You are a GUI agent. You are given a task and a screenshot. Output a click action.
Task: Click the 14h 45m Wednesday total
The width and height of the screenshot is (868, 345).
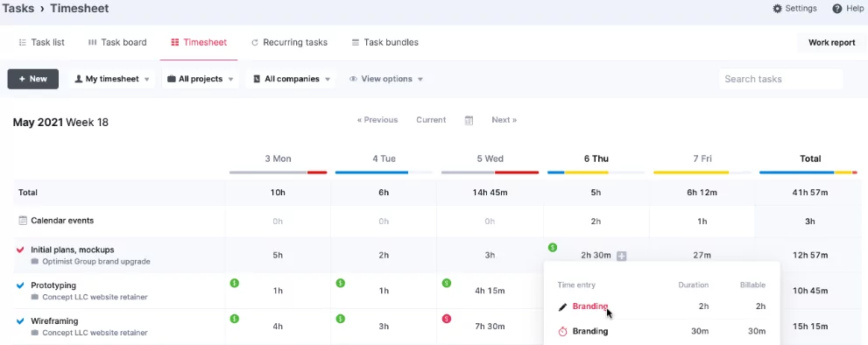point(490,193)
